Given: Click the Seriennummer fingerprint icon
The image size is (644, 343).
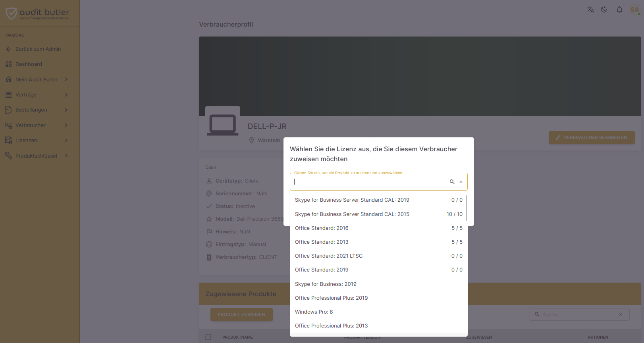Looking at the screenshot, I should (209, 194).
